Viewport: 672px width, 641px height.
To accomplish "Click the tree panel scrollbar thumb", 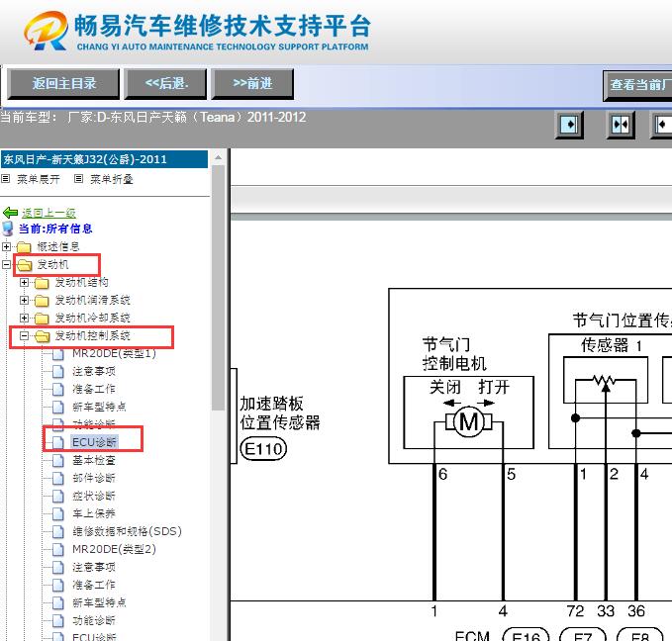I will click(x=218, y=288).
